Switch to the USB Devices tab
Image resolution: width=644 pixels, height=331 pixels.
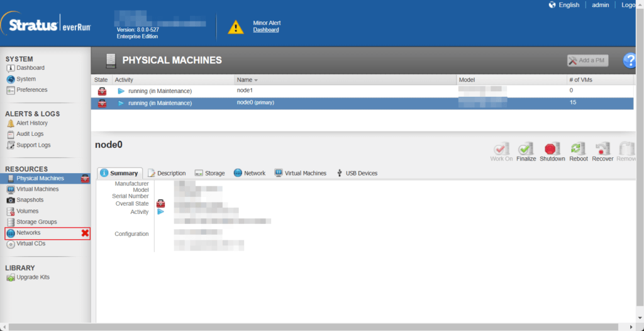357,173
